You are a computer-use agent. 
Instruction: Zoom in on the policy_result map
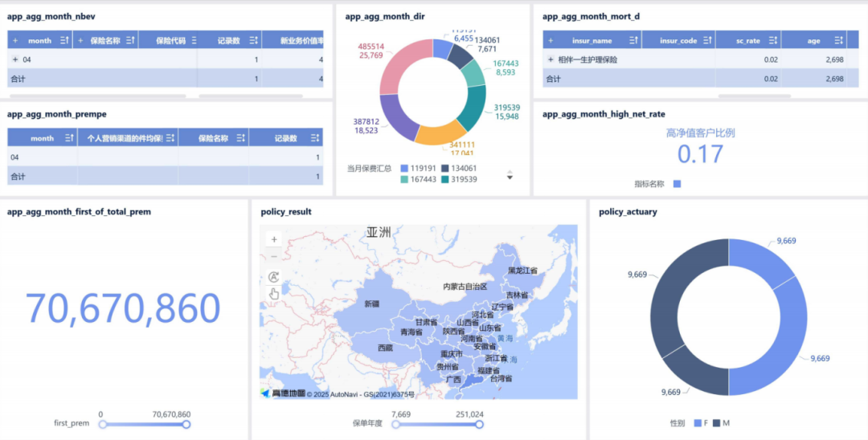pos(274,239)
